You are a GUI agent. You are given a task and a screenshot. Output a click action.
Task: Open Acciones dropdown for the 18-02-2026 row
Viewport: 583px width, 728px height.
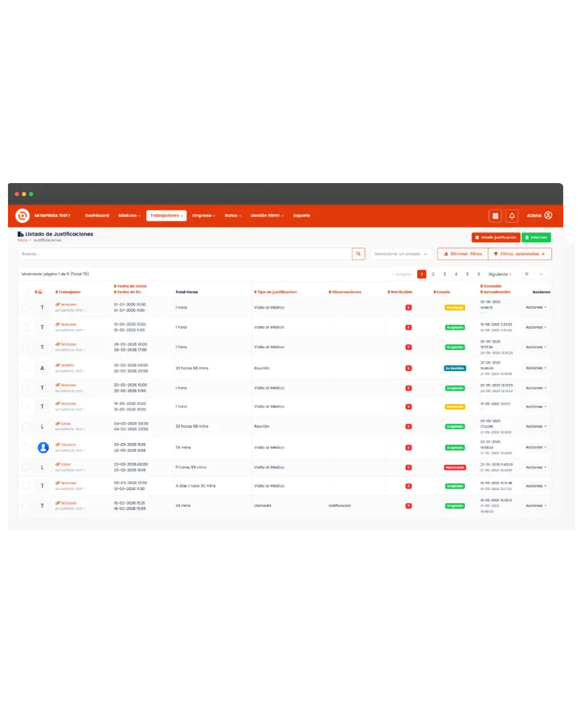(536, 505)
